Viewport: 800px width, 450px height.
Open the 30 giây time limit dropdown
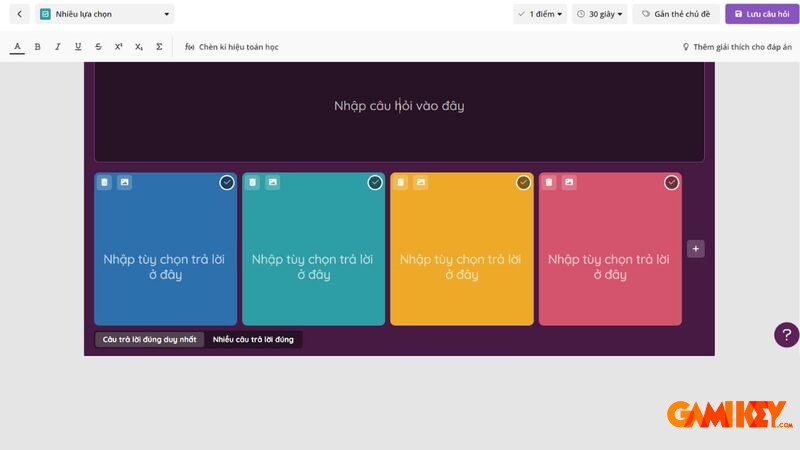coord(599,14)
